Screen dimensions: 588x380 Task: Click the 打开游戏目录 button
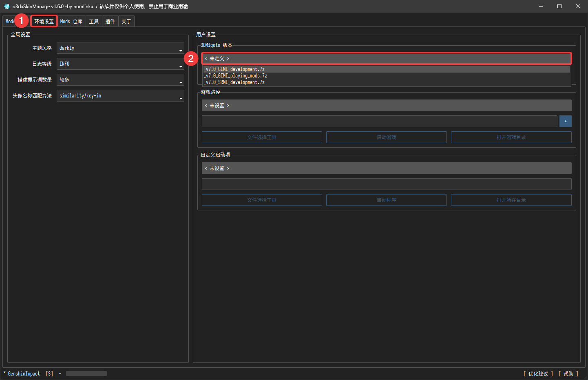click(511, 137)
